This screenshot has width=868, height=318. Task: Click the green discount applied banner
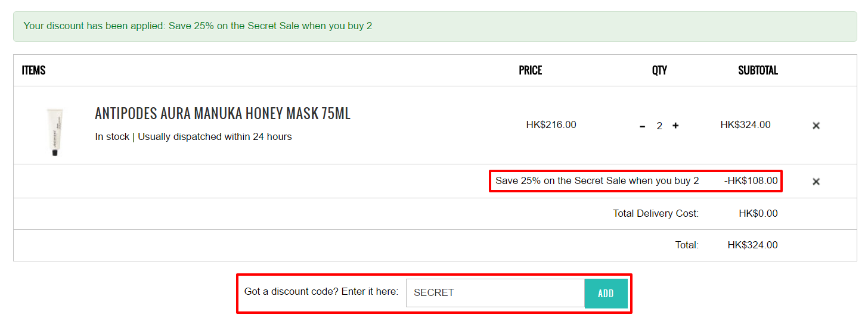(435, 26)
